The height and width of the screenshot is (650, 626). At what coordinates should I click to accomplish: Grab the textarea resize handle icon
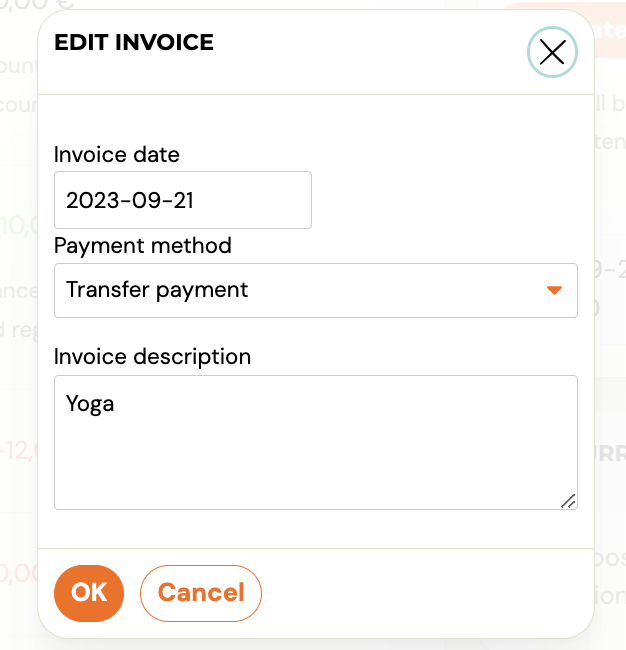coord(568,501)
